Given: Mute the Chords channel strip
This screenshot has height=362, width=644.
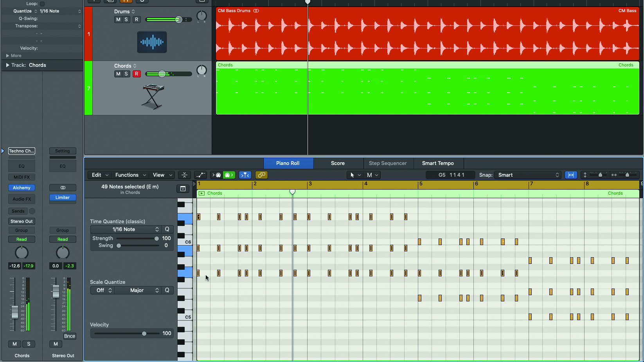Looking at the screenshot, I should [x=14, y=344].
